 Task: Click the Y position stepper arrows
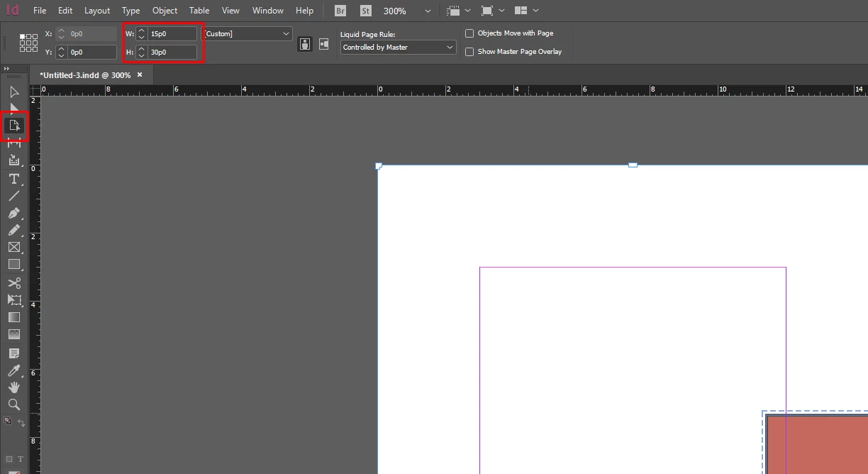pos(62,52)
